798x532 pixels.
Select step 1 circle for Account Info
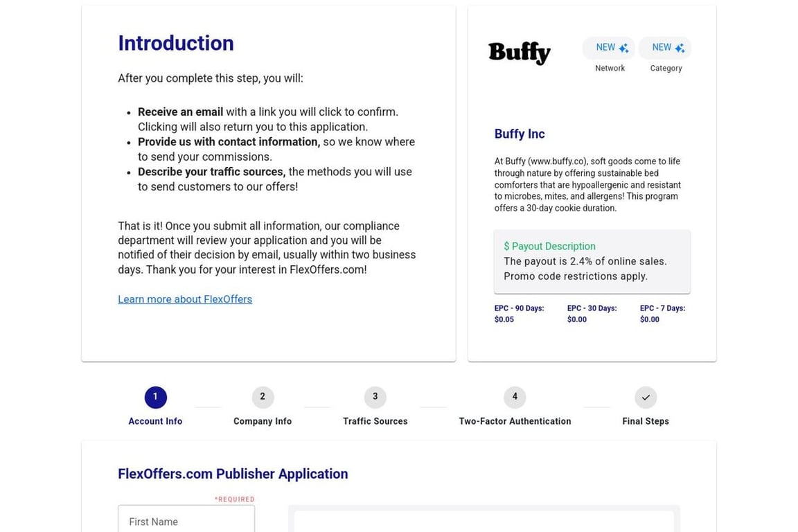155,397
